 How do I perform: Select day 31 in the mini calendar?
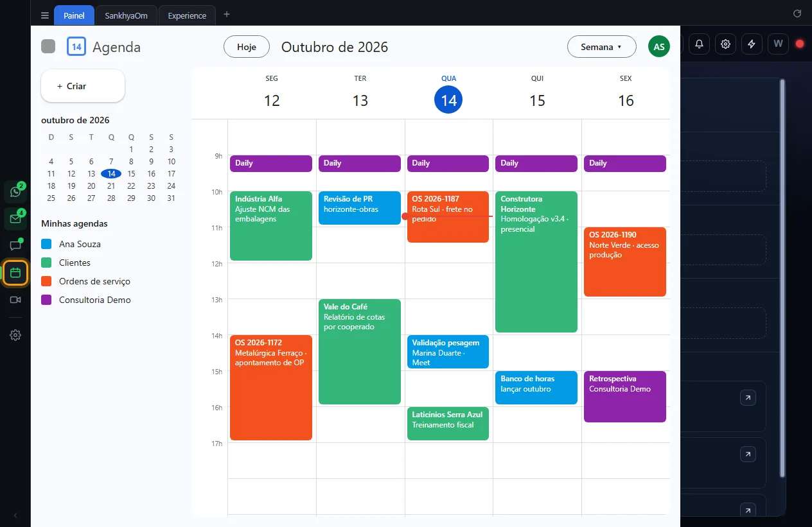point(172,198)
